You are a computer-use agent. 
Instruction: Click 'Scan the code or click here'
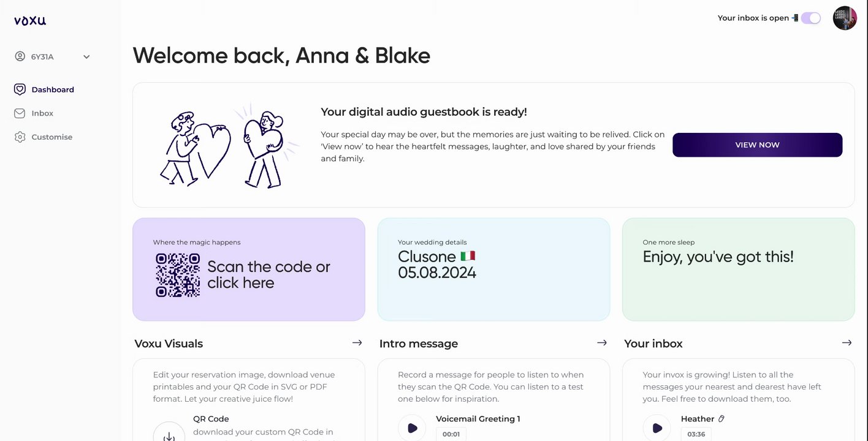[x=268, y=275]
